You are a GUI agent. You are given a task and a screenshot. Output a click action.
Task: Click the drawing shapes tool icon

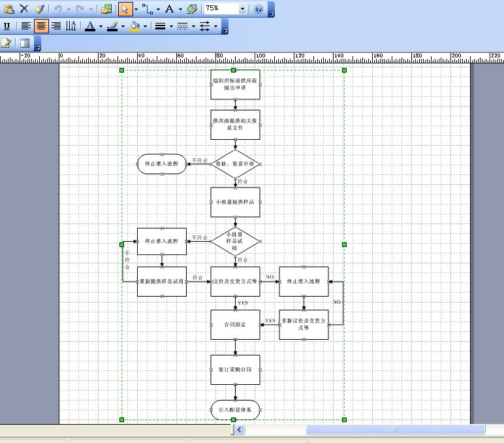pyautogui.click(x=192, y=9)
